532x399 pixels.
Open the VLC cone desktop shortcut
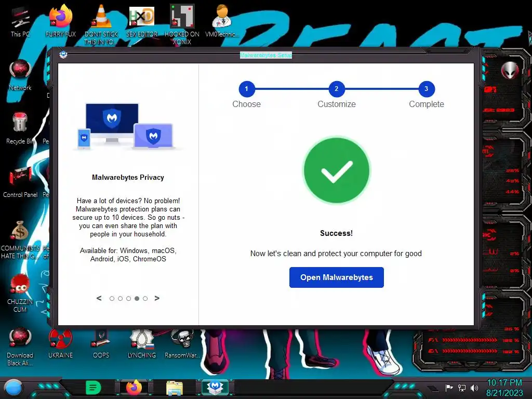tap(101, 25)
